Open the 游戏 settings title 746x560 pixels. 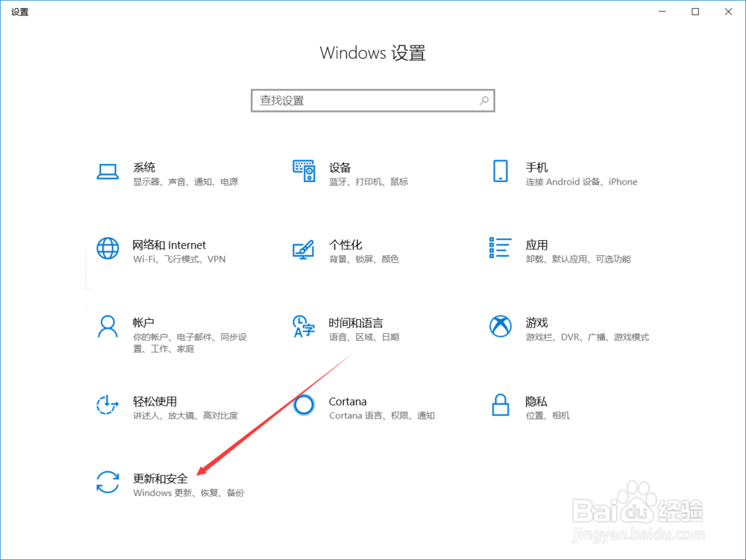tap(536, 323)
